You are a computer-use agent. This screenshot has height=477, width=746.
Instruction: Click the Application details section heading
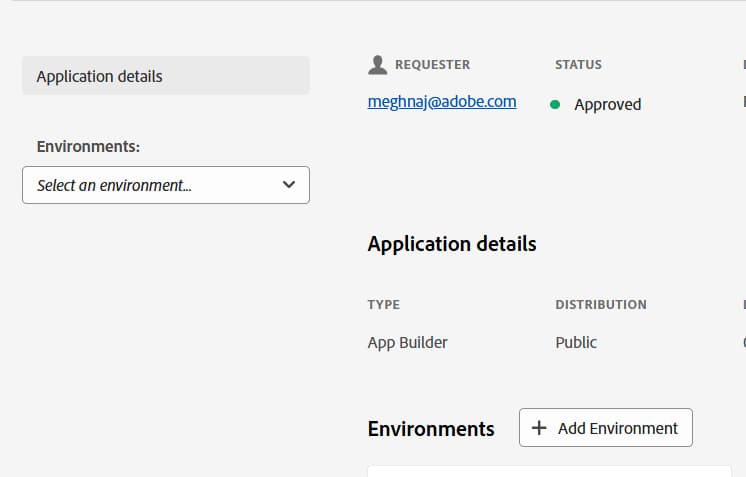(x=452, y=244)
